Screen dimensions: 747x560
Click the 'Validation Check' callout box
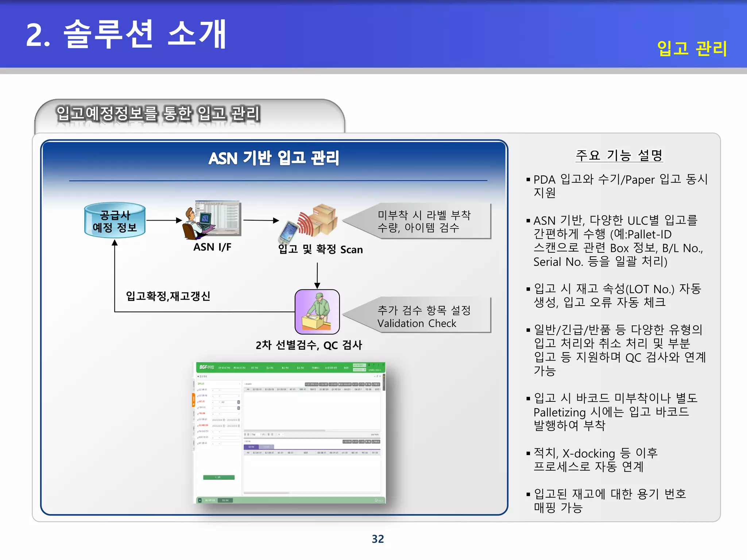coord(417,315)
